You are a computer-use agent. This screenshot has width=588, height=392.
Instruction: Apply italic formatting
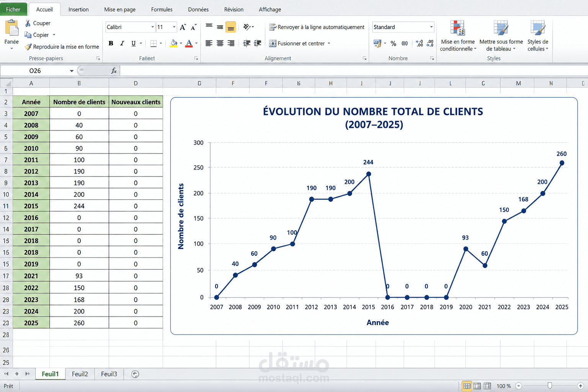coord(122,43)
